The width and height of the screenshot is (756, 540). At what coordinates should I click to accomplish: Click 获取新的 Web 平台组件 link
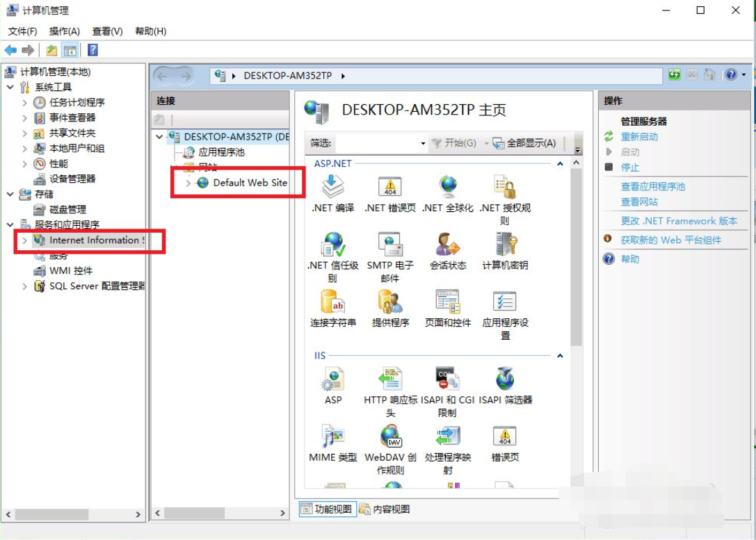click(x=670, y=240)
